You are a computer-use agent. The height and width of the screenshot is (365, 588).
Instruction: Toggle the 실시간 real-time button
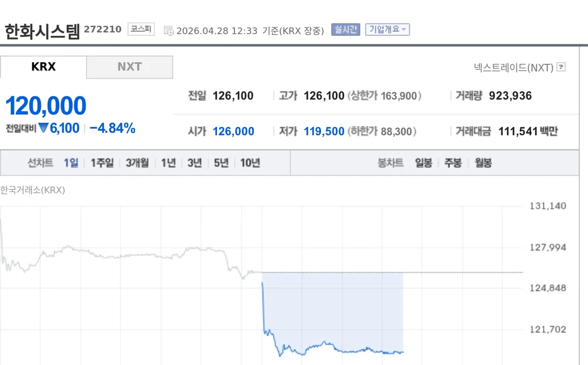coord(346,29)
